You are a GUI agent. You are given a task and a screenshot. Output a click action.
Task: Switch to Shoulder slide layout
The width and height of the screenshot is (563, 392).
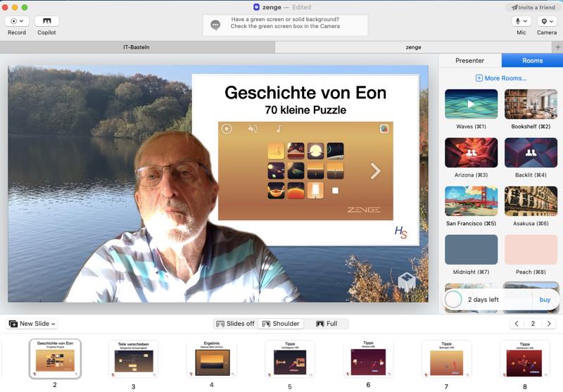pyautogui.click(x=280, y=324)
